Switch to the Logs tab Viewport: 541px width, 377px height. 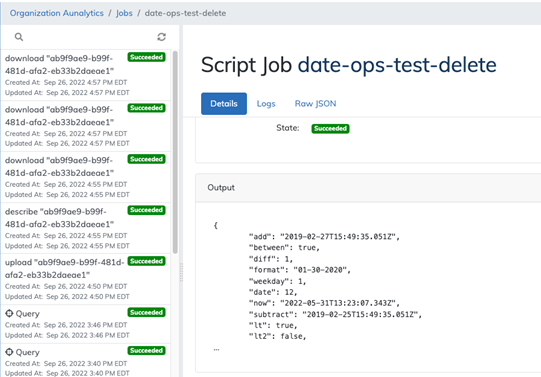pyautogui.click(x=266, y=103)
